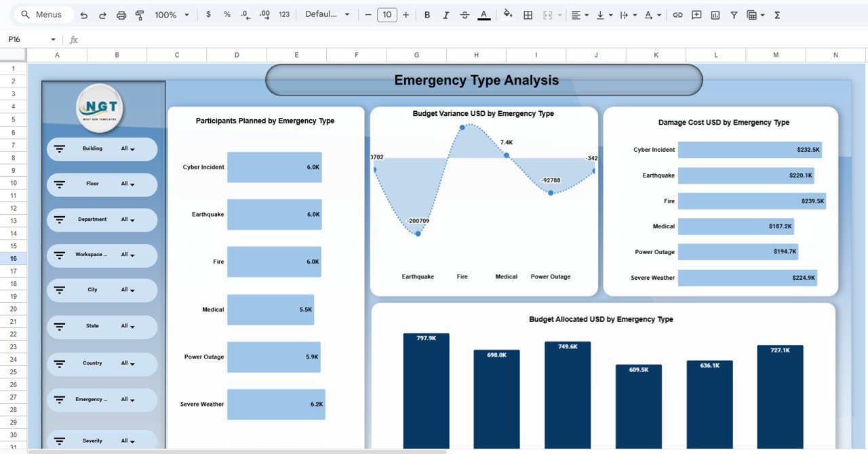Decrease font size with minus button
Screen dimensions: 868x454
(368, 15)
